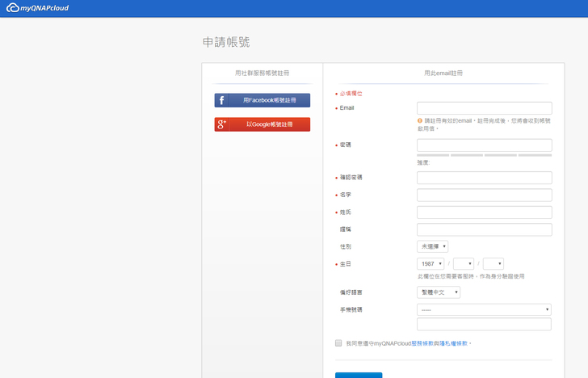Open the mobile country code dropdown
Image resolution: width=588 pixels, height=378 pixels.
point(484,309)
